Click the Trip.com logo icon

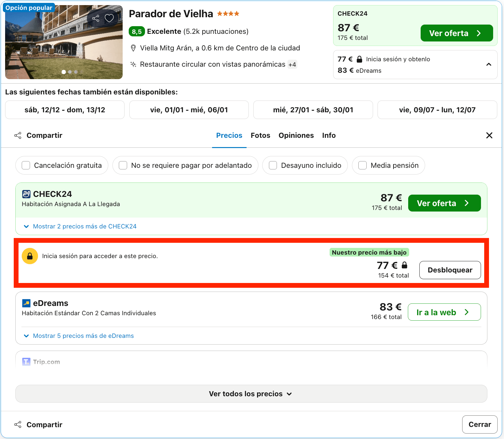coord(26,362)
